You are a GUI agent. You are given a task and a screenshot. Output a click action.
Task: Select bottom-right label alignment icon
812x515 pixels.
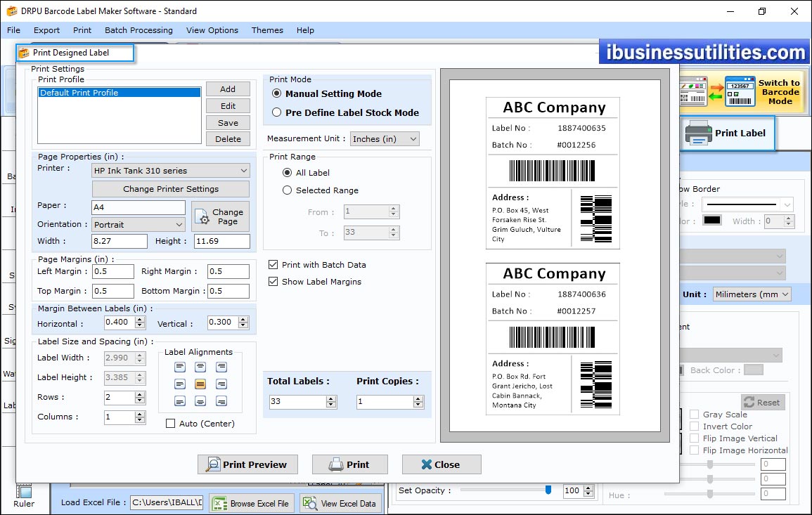click(x=221, y=401)
